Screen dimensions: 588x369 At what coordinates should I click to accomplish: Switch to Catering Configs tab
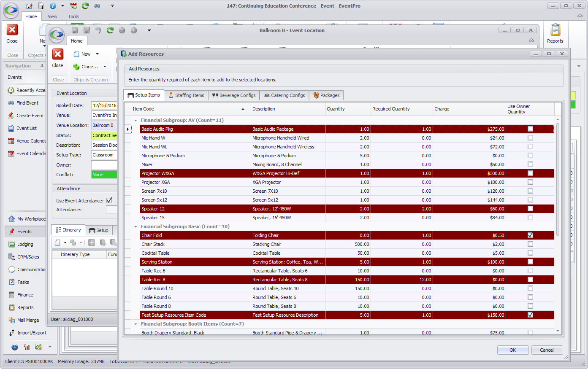(284, 95)
